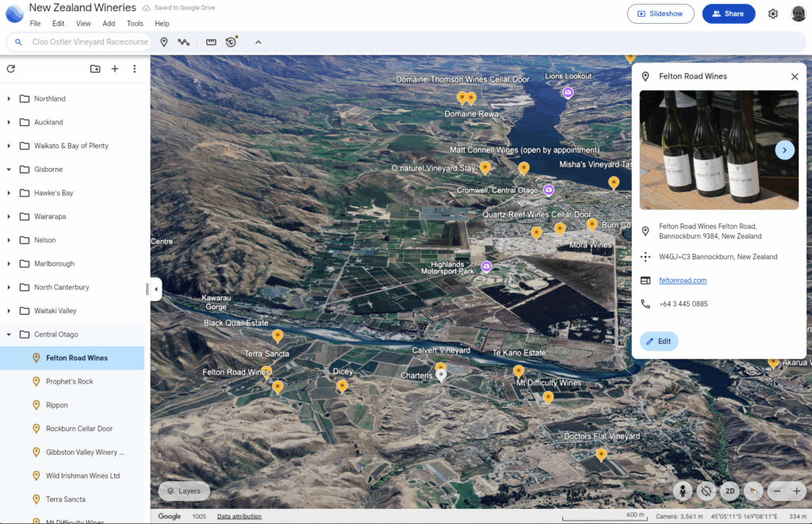Click the refresh icon in the sidebar
The height and width of the screenshot is (524, 812).
[x=11, y=68]
